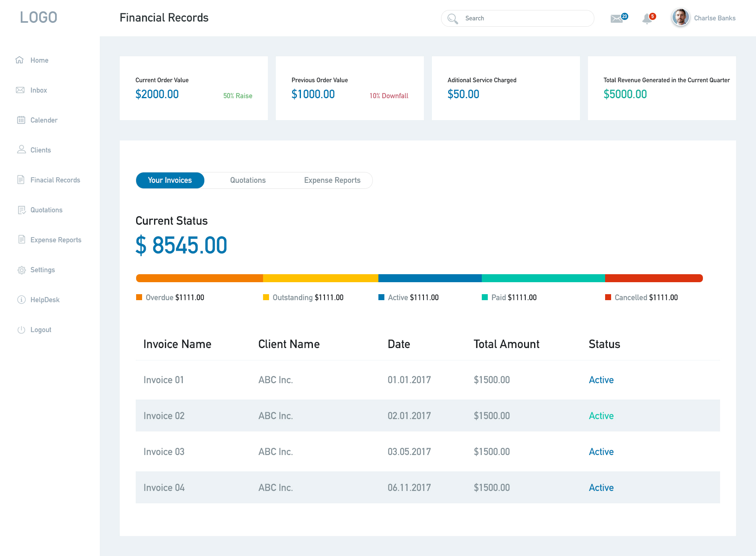Open messages envelope with 23 badge
Image resolution: width=756 pixels, height=556 pixels.
[x=619, y=18]
